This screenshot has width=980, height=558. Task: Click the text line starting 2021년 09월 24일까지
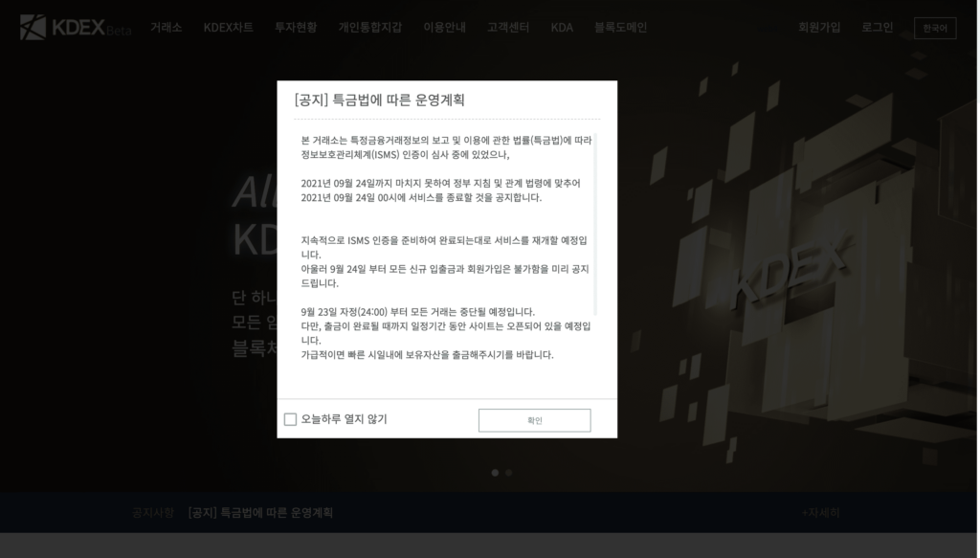coord(440,183)
